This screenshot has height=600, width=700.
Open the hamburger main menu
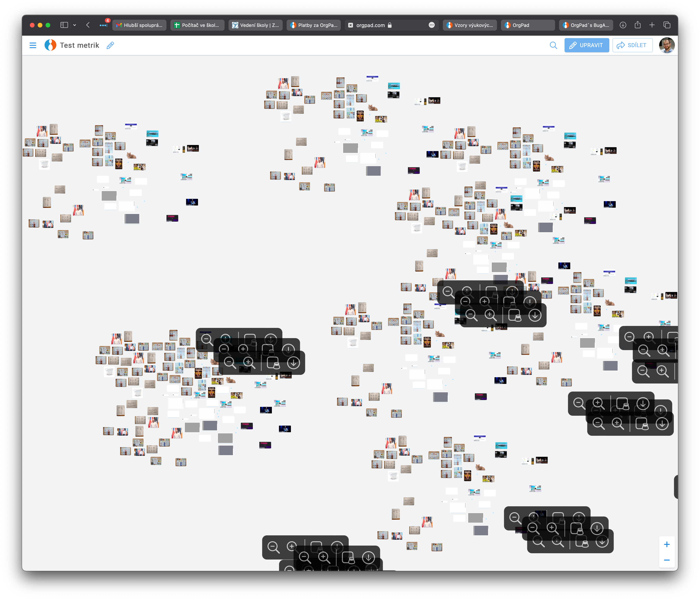click(33, 45)
